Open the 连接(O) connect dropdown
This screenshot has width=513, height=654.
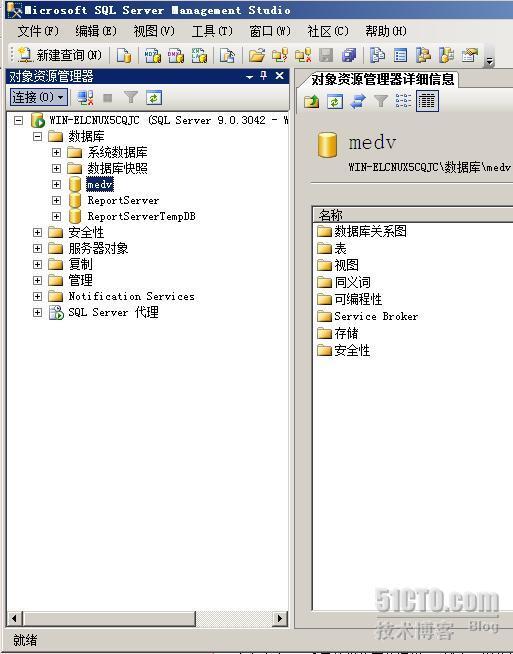[38, 98]
